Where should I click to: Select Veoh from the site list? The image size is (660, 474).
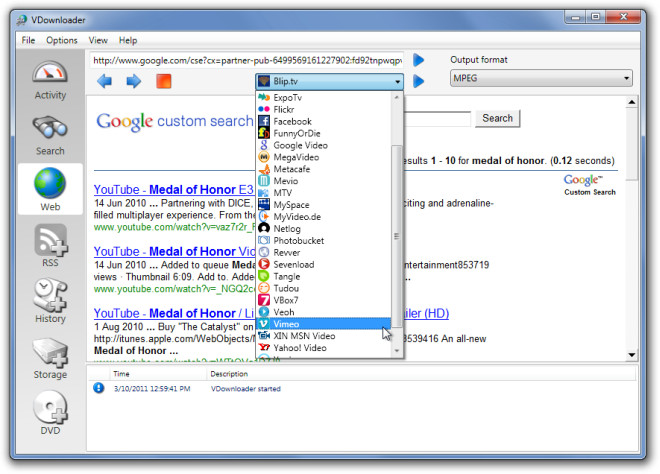(x=324, y=312)
